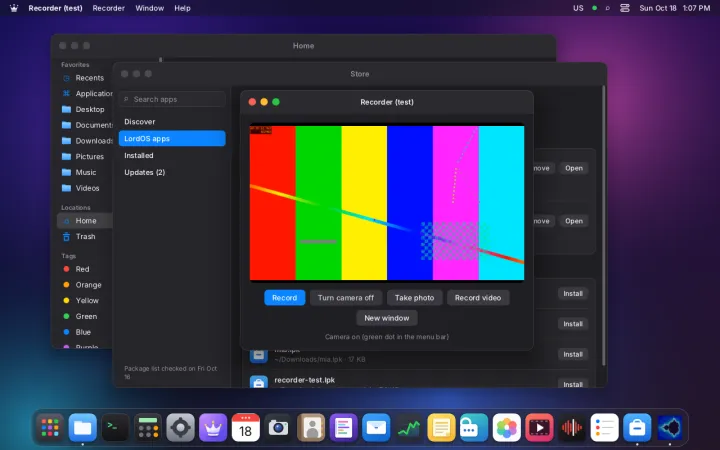The image size is (720, 450).
Task: Select Discover in the Store sidebar
Action: (x=172, y=122)
